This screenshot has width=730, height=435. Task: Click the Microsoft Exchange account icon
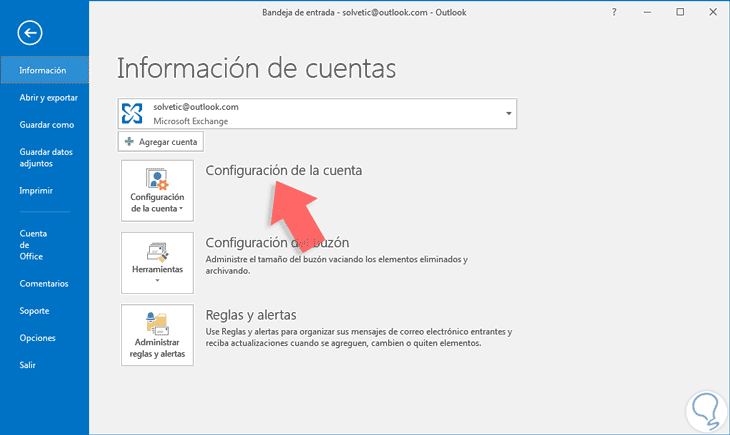pyautogui.click(x=132, y=113)
